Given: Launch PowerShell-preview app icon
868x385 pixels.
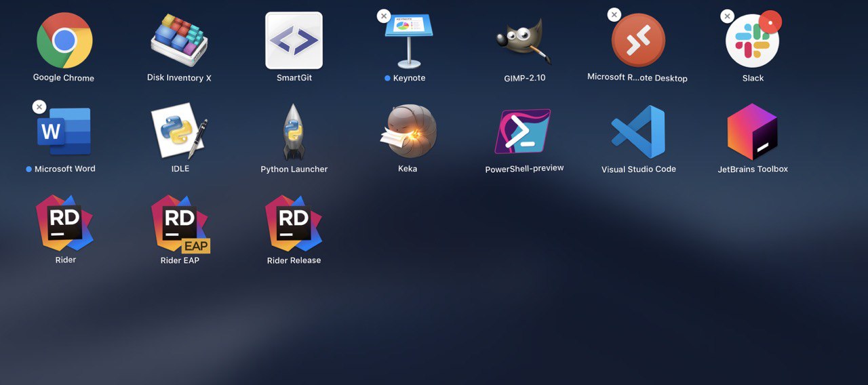Looking at the screenshot, I should pos(523,131).
